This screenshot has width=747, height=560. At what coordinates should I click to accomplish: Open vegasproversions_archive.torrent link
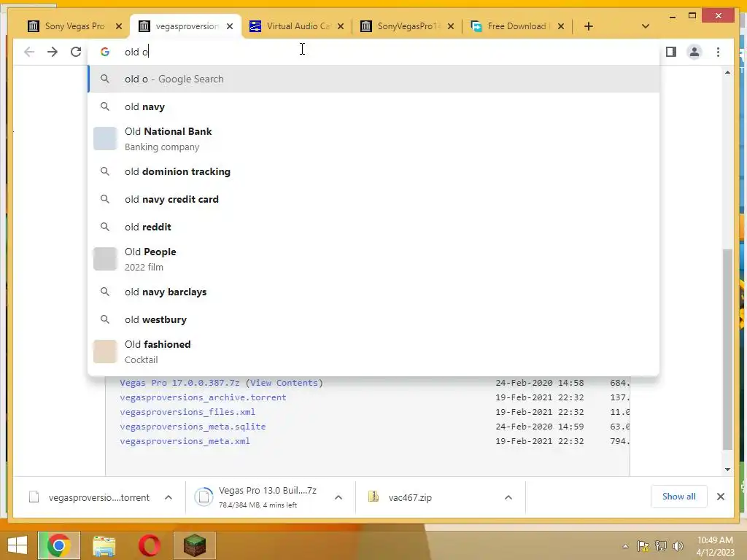pos(203,397)
